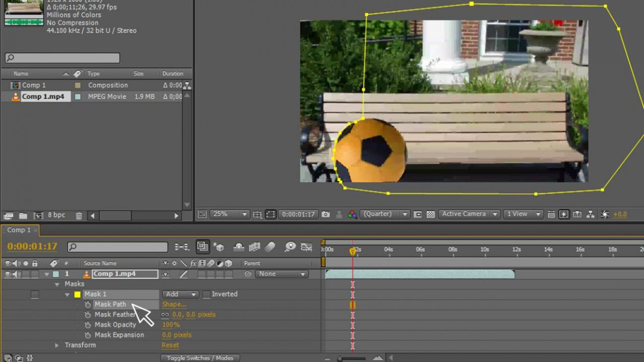Image resolution: width=644 pixels, height=362 pixels.
Task: Collapse the Masks group for Comp 1.mp4
Action: (x=57, y=284)
